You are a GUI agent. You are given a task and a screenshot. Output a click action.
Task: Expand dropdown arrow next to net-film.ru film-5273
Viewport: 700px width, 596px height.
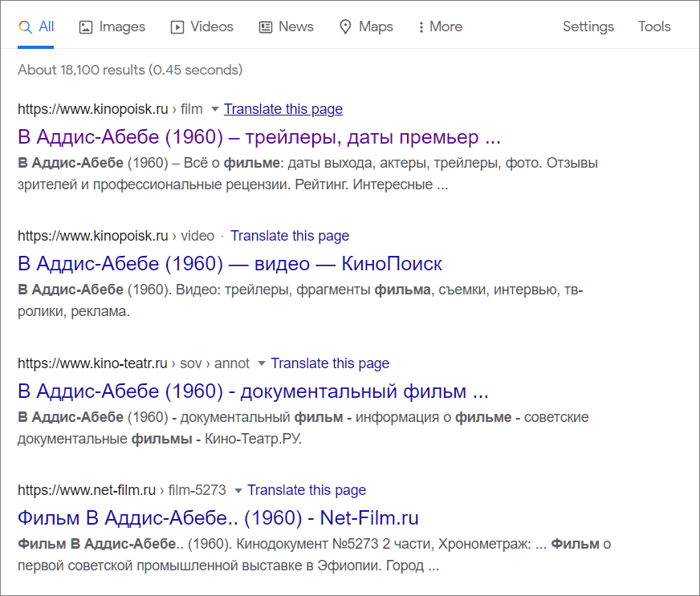[x=238, y=491]
